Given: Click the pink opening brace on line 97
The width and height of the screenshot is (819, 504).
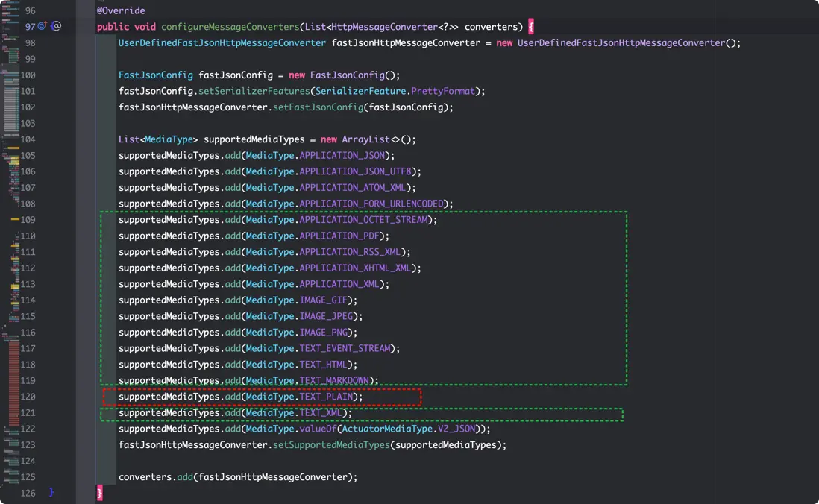Looking at the screenshot, I should pyautogui.click(x=530, y=27).
